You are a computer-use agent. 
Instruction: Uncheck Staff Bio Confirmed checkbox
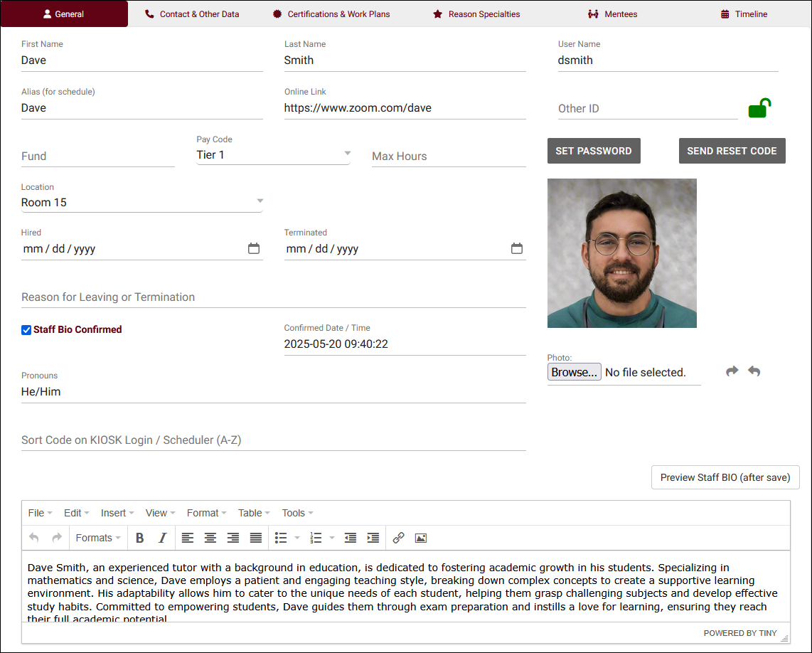pos(26,330)
